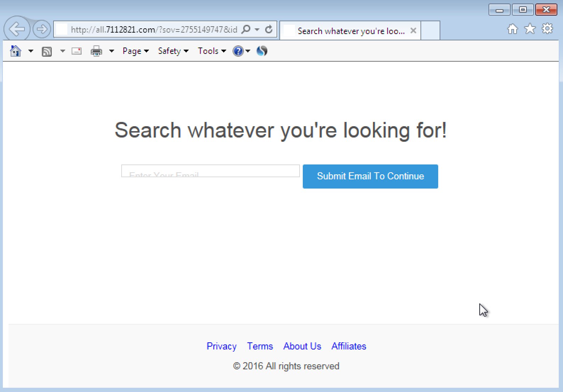Screen dimensions: 563x392
Task: Click the browser Back arrow button
Action: [17, 29]
